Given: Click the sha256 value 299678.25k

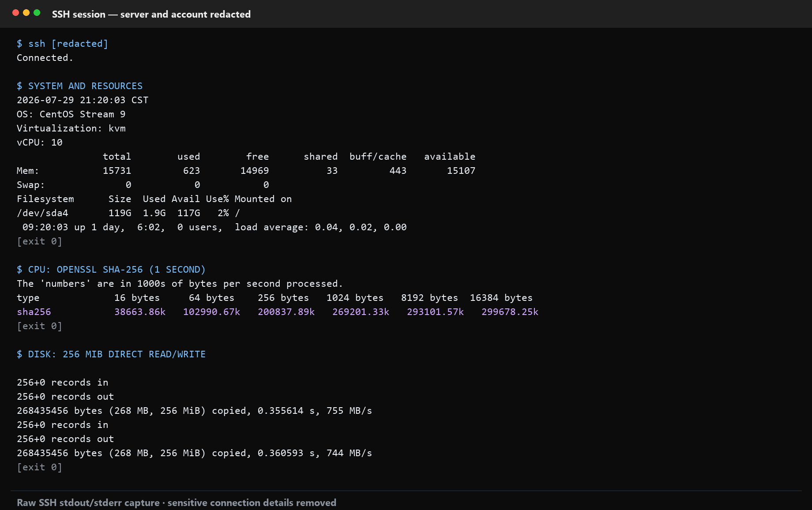Looking at the screenshot, I should click(x=510, y=312).
